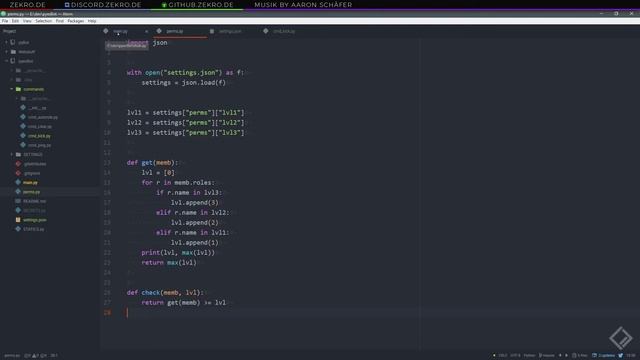Click the Python file icon on the main.py tab

[x=106, y=31]
